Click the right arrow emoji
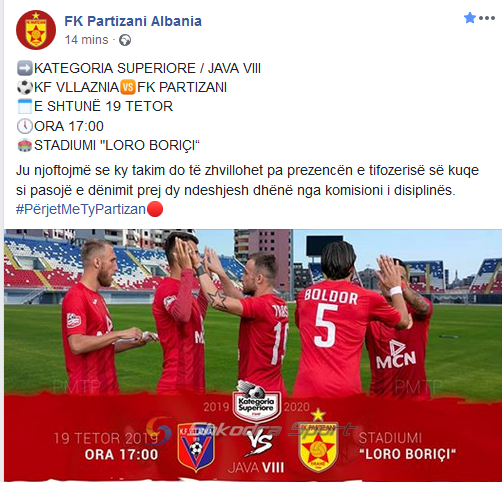The image size is (502, 482). 25,68
